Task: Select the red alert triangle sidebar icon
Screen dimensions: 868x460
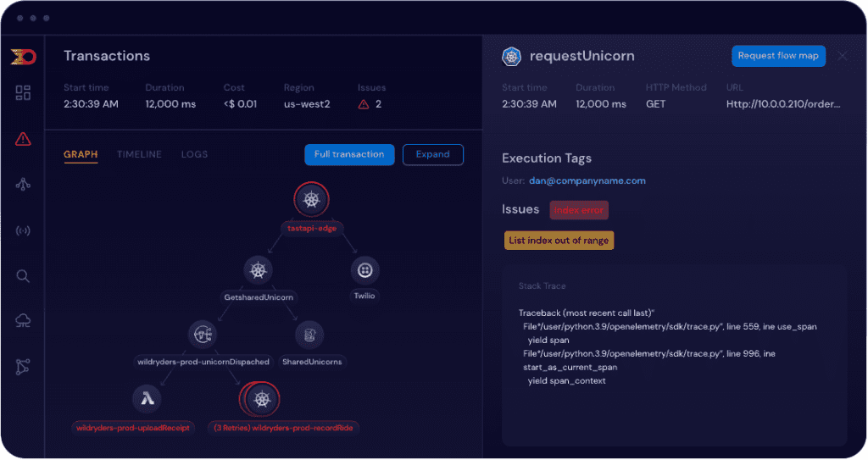Action: (23, 139)
